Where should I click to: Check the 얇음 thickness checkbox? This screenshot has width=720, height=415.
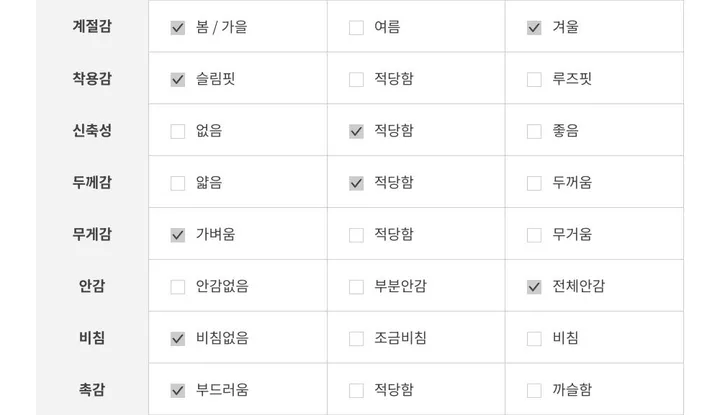(178, 183)
